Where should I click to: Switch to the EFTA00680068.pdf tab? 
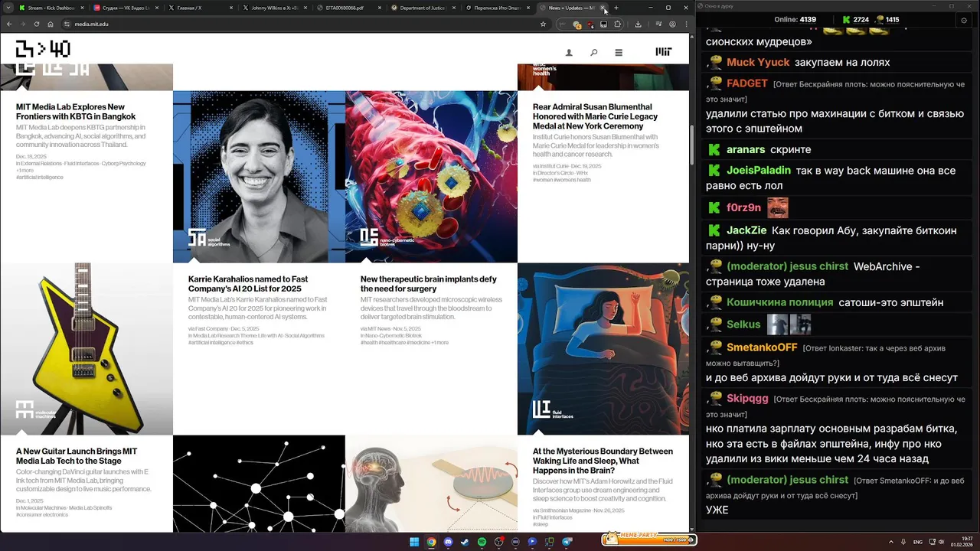click(348, 8)
